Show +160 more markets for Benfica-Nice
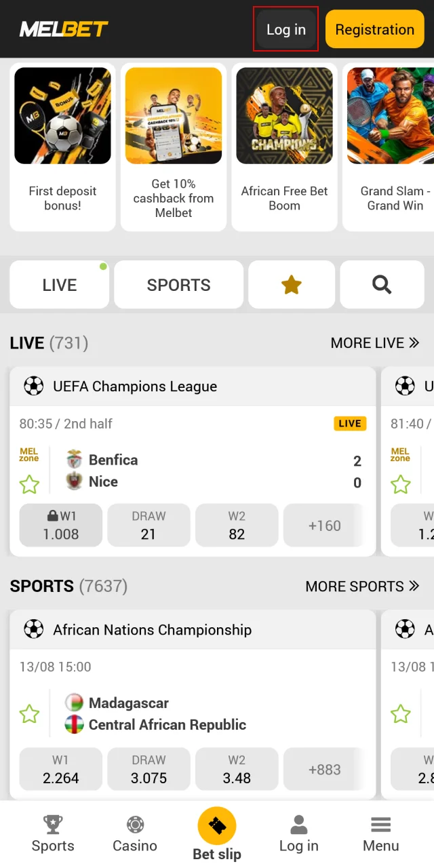The width and height of the screenshot is (434, 868). [324, 526]
